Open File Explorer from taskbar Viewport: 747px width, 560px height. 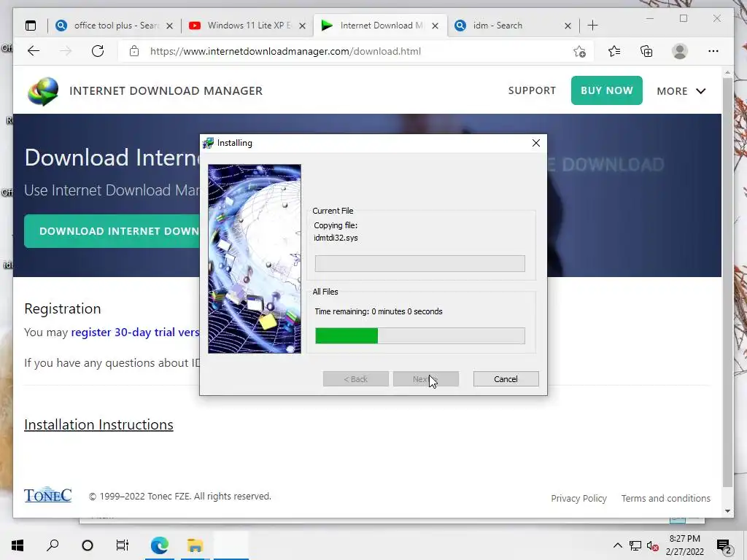[195, 545]
